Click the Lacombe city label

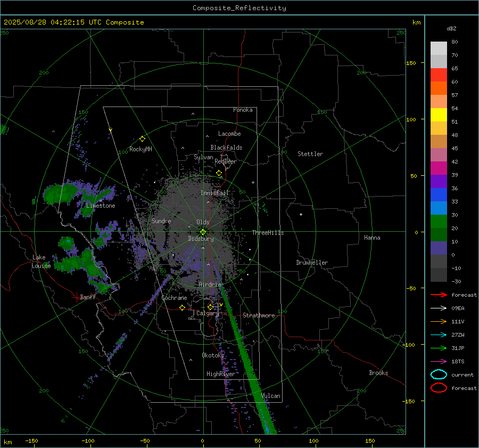pos(229,134)
